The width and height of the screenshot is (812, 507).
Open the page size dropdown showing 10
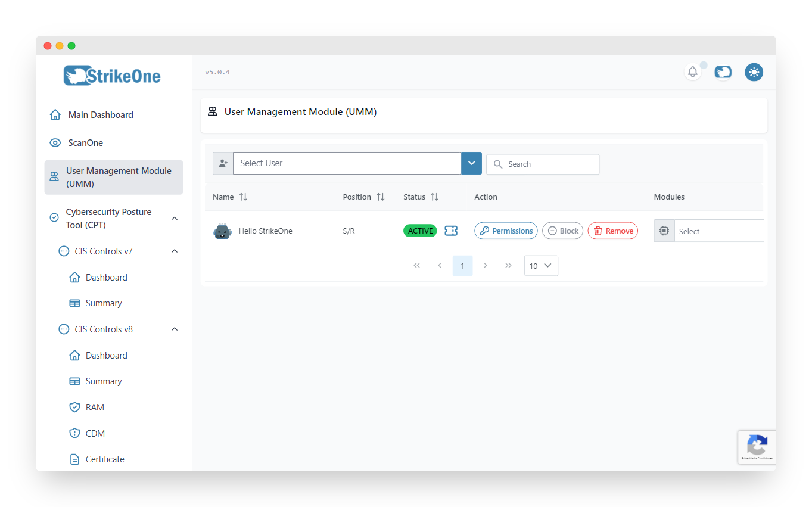coord(540,266)
